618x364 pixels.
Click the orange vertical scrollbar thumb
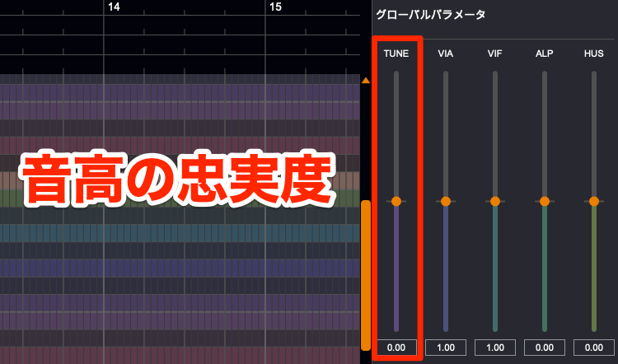coord(366,275)
